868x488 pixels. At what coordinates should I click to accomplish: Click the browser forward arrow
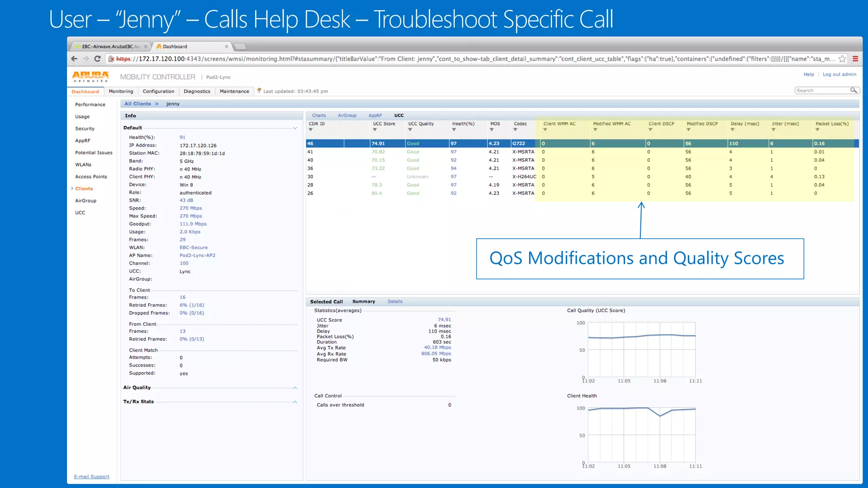point(86,59)
